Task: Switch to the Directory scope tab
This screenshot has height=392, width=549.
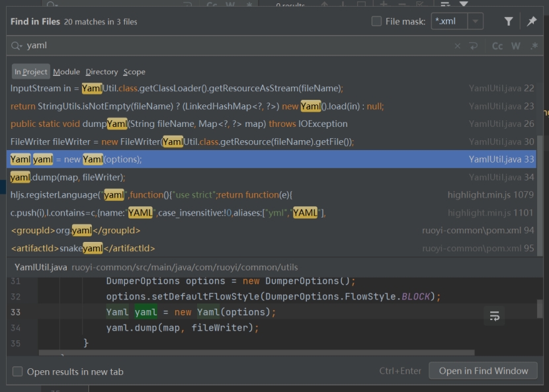Action: [x=101, y=71]
